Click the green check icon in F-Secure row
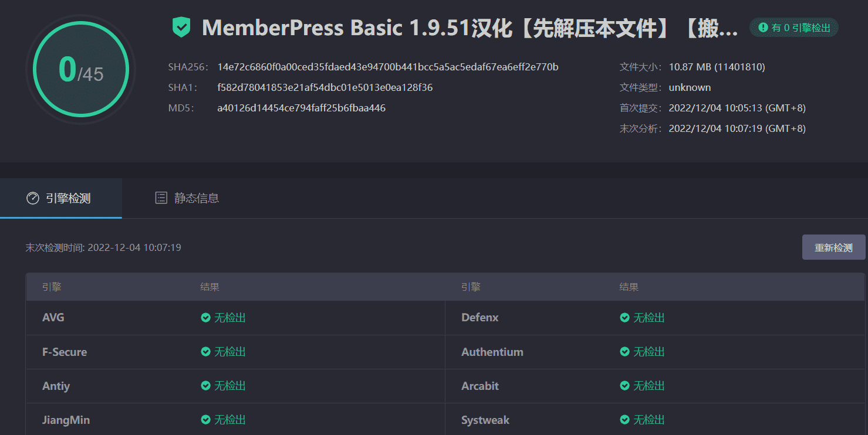The image size is (868, 435). (206, 352)
